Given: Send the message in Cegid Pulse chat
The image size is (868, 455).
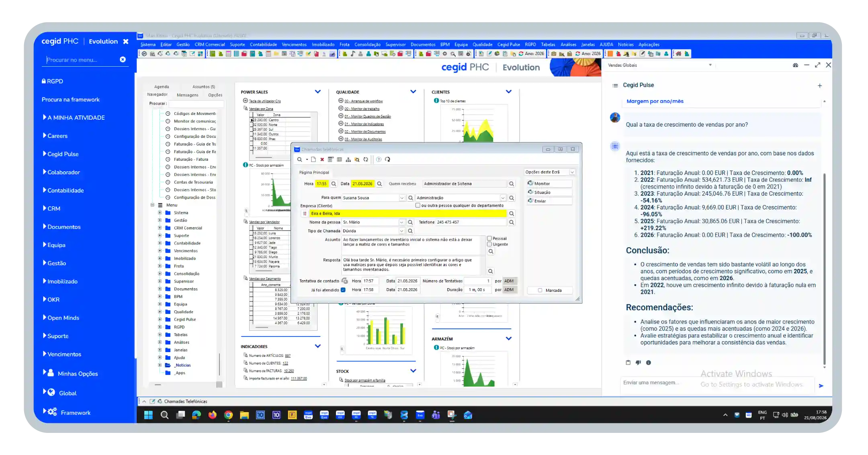Looking at the screenshot, I should point(821,386).
